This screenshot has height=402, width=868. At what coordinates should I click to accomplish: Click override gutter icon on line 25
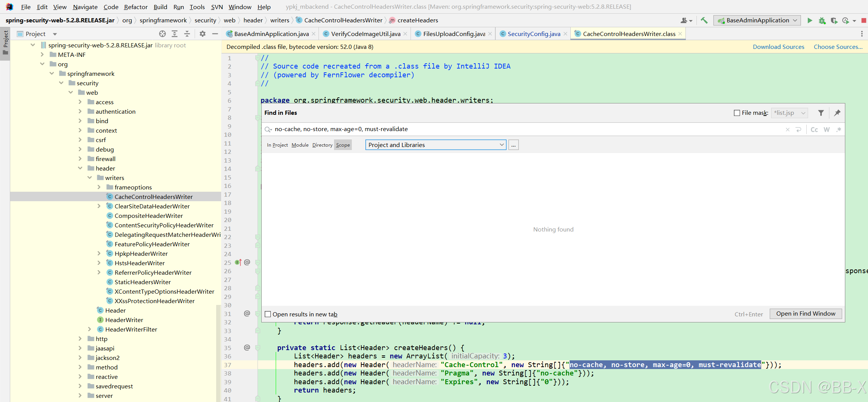238,262
